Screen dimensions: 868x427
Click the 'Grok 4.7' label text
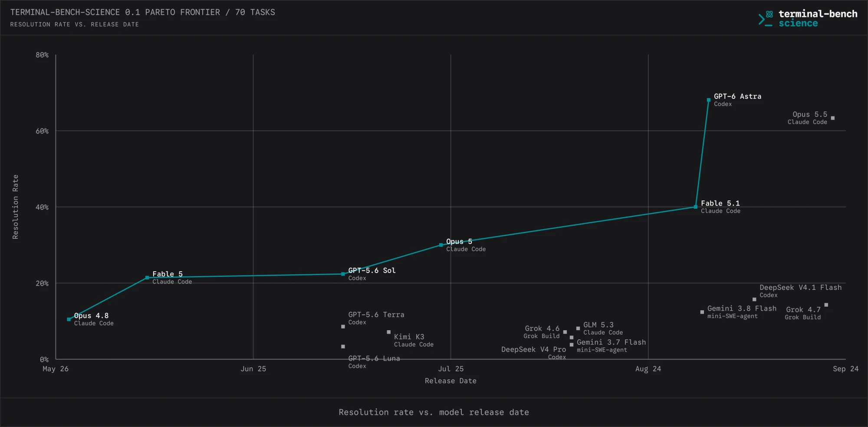[x=803, y=310]
